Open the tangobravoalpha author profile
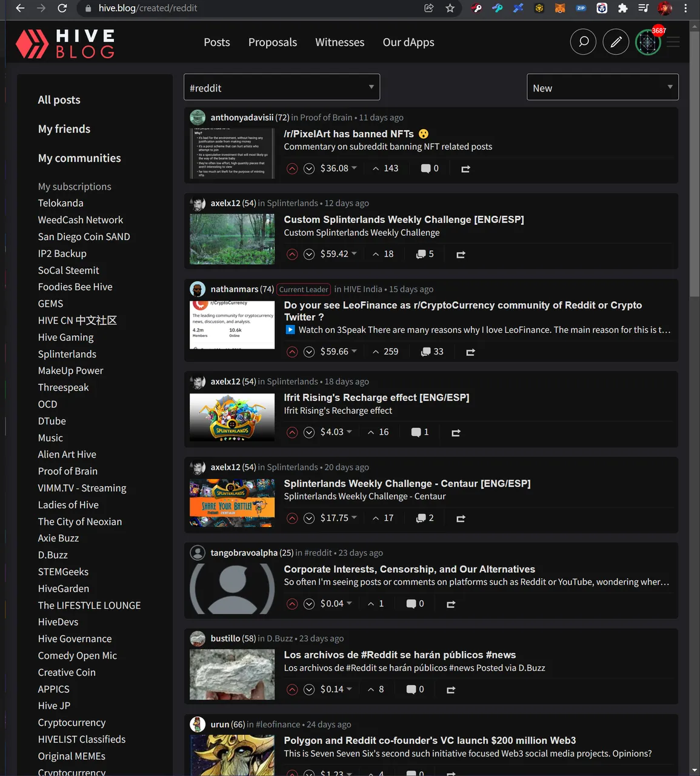The image size is (700, 776). (x=244, y=553)
